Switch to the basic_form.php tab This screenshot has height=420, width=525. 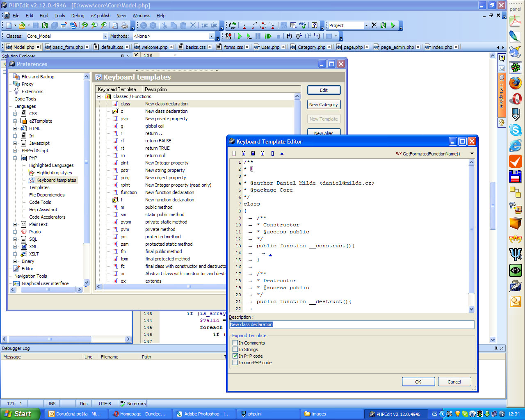[x=67, y=47]
